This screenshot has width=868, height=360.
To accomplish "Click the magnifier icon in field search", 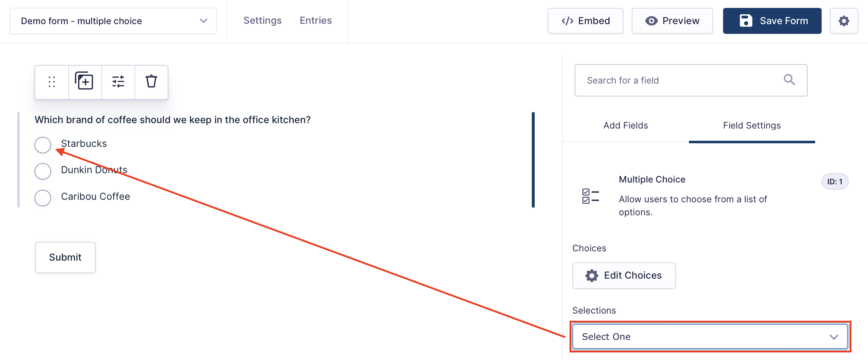I will point(789,80).
